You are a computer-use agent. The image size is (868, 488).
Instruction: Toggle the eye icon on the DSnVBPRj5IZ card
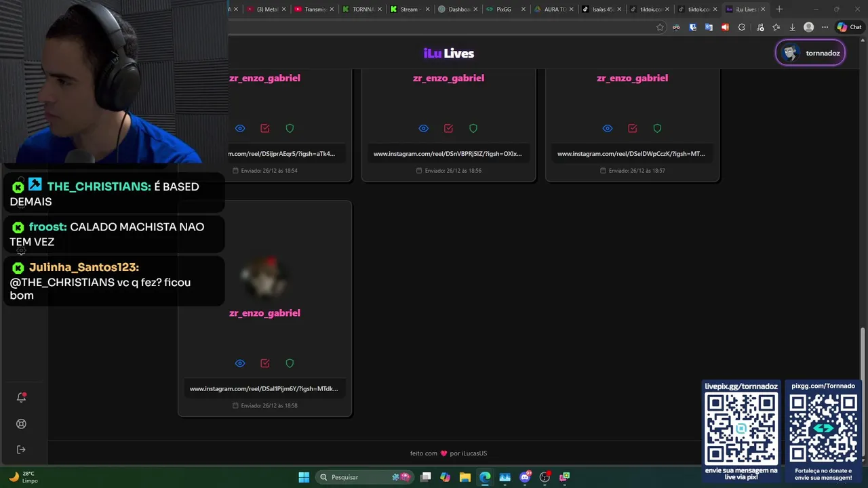[x=423, y=128]
